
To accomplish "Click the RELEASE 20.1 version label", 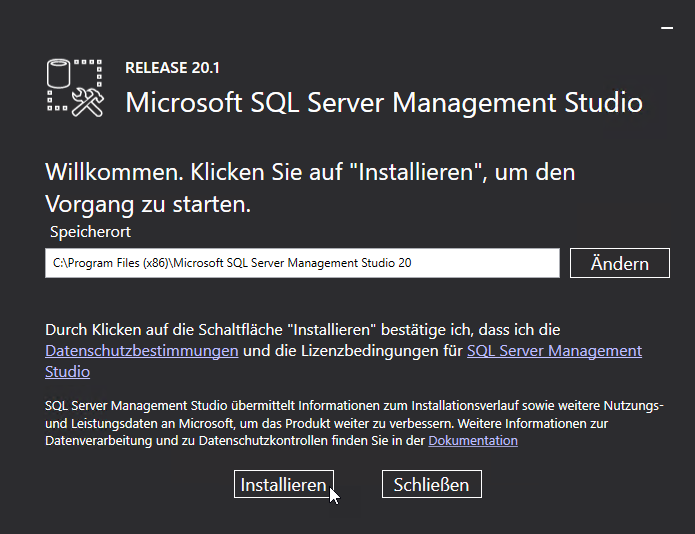I will pos(172,68).
